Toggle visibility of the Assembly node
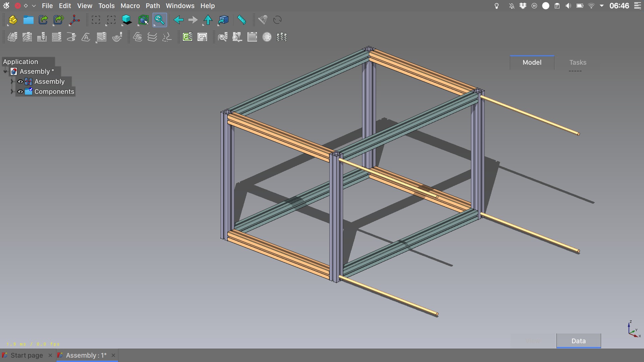 pyautogui.click(x=20, y=81)
